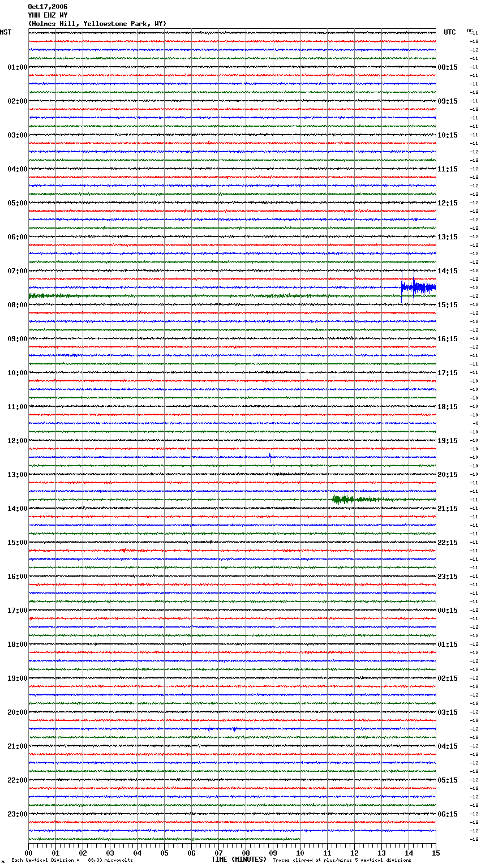The width and height of the screenshot is (481, 868).
Task: Click minute tick label 03 on the time axis
Action: coord(110,853)
